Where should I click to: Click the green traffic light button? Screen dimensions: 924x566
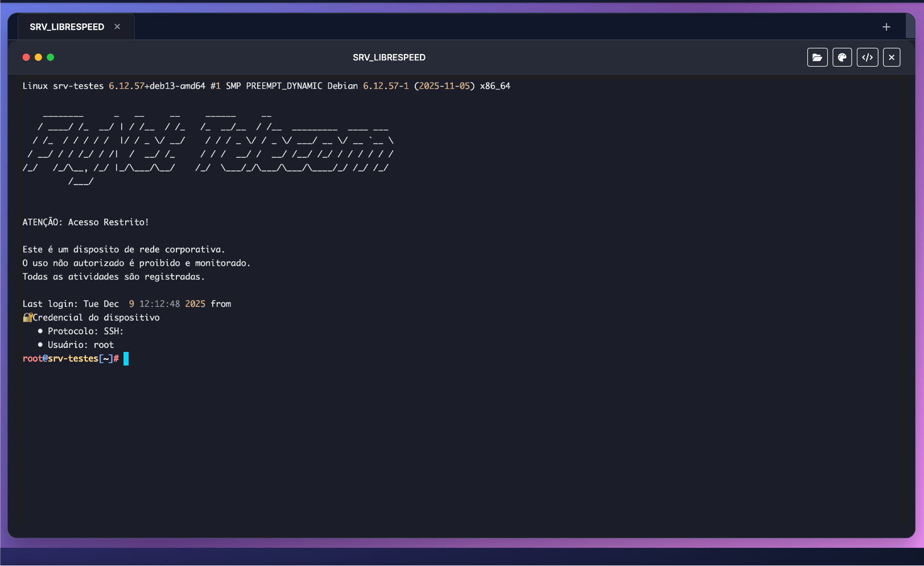coord(50,57)
